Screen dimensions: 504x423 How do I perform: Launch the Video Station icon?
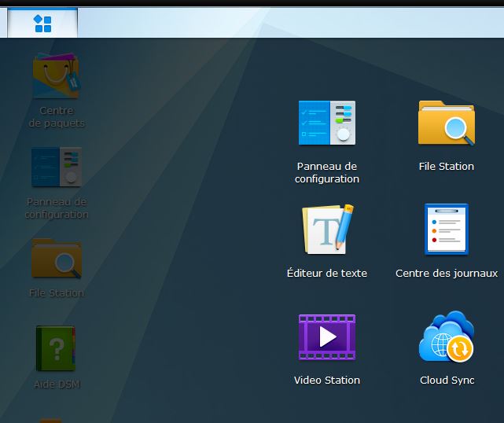[327, 337]
